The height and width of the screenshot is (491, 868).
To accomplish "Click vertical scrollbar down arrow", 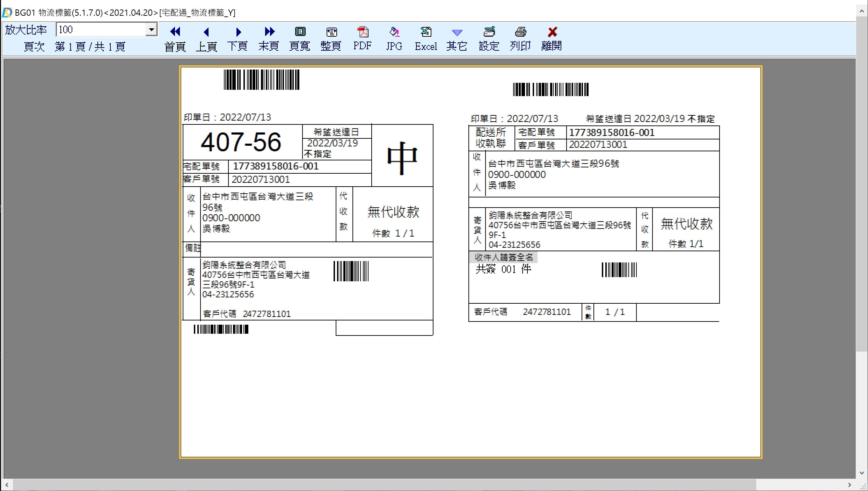I will 862,473.
